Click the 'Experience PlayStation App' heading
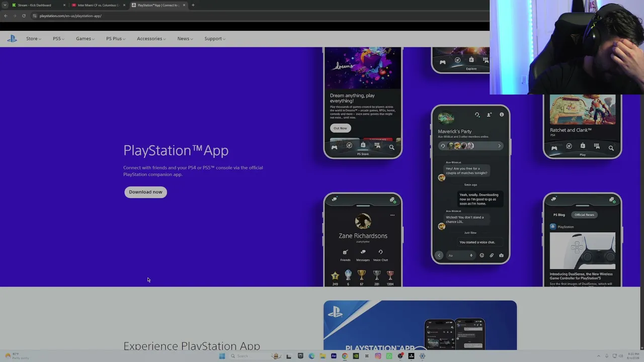Image resolution: width=644 pixels, height=362 pixels. [192, 346]
